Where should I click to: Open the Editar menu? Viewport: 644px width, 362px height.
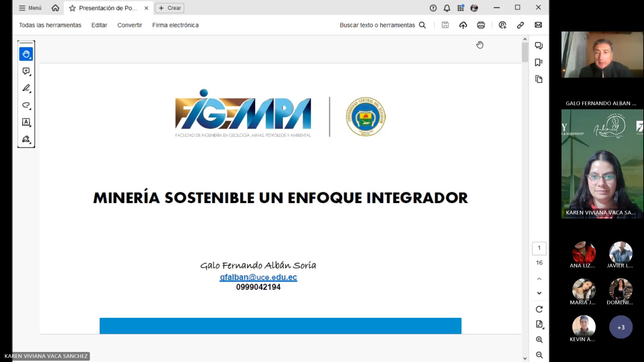tap(99, 25)
